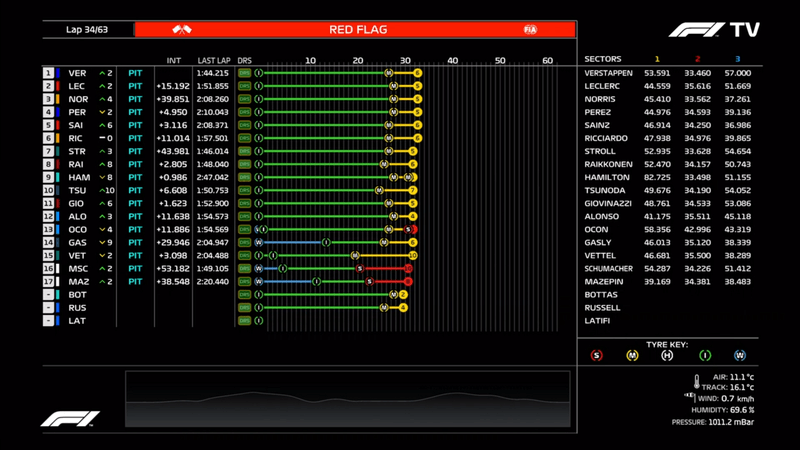Viewport: 800px width, 450px height.
Task: Click the DRS indicator on the LAT row
Action: point(244,321)
